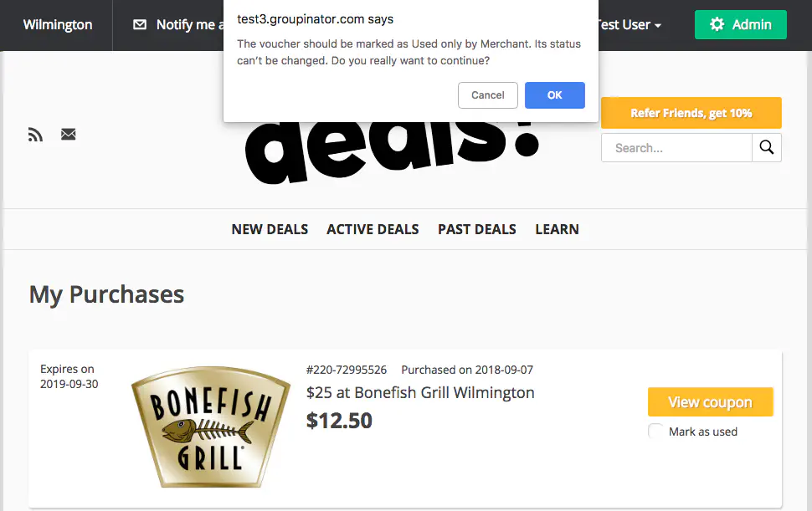Click the email newsletter envelope icon
The image size is (812, 511).
[68, 134]
